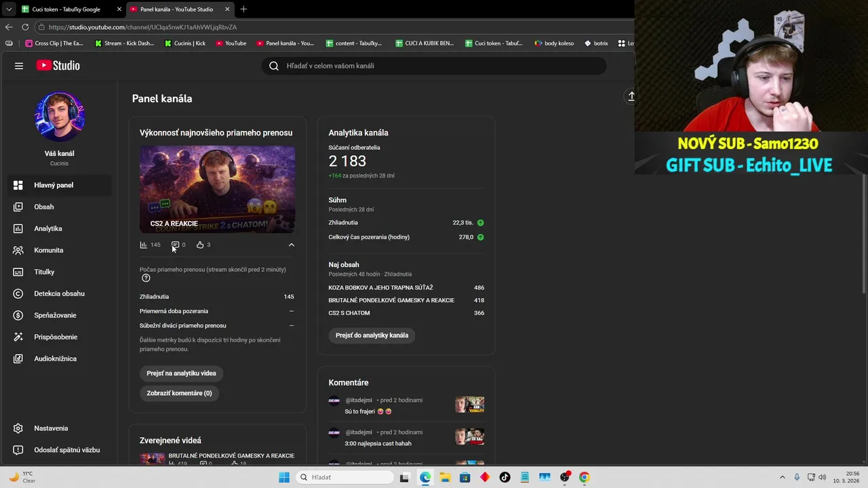Viewport: 868px width, 488px height.
Task: Switch to Cuci token Google Sheets tab
Action: click(x=66, y=9)
